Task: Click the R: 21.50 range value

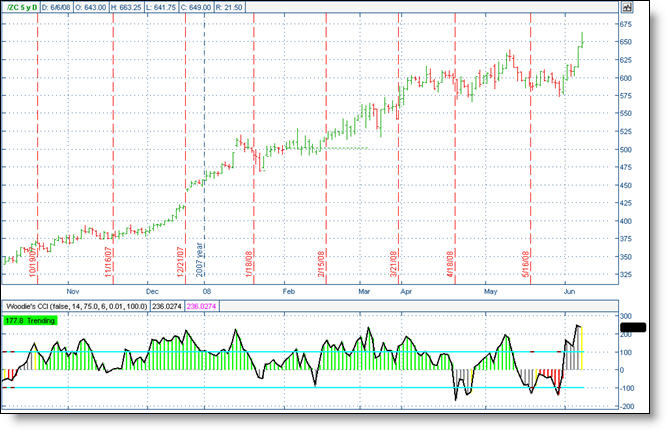Action: pos(229,8)
